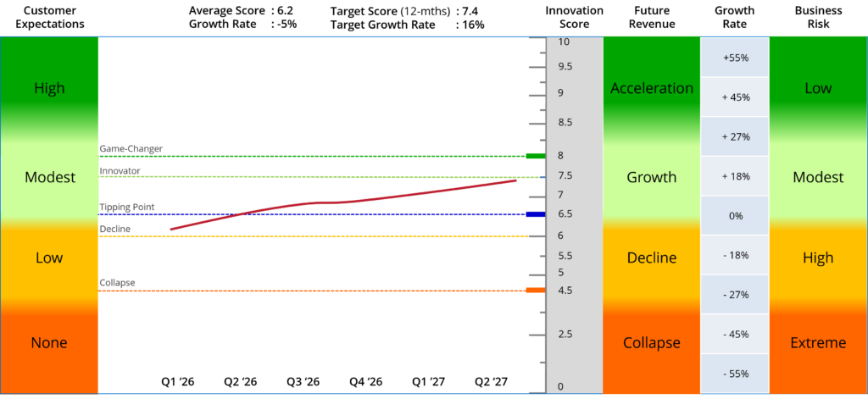Select the +27% percentage cell
The image size is (868, 399).
click(x=735, y=136)
